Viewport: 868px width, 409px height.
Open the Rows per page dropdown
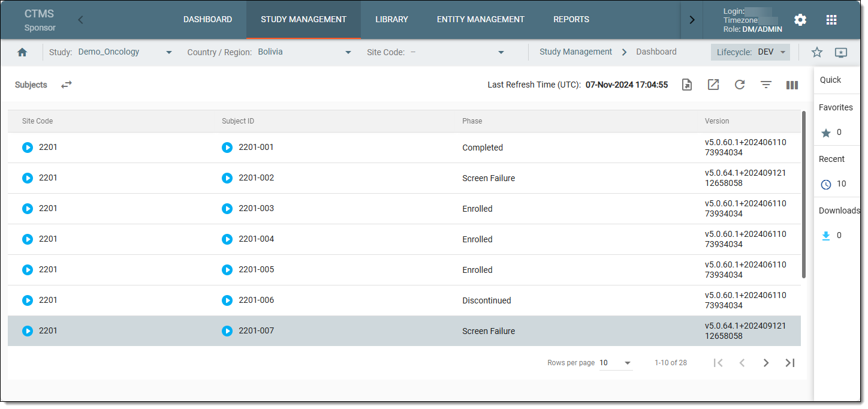coord(616,363)
